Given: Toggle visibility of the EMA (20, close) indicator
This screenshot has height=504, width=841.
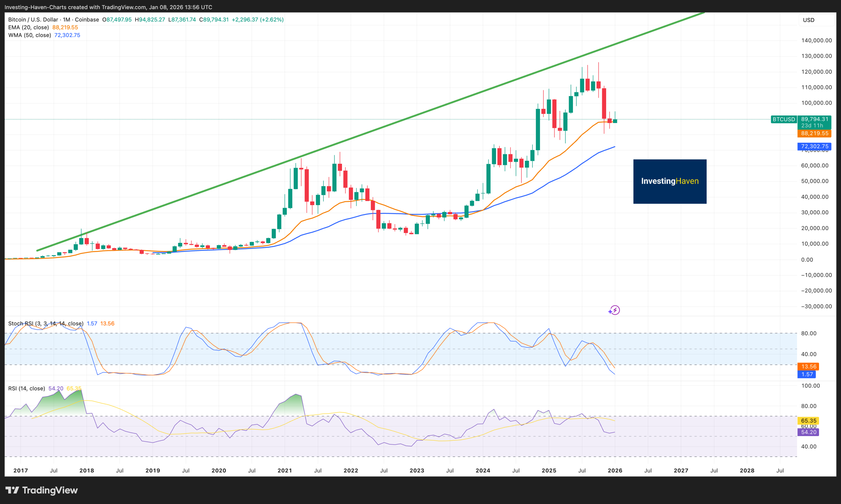Looking at the screenshot, I should (28, 27).
